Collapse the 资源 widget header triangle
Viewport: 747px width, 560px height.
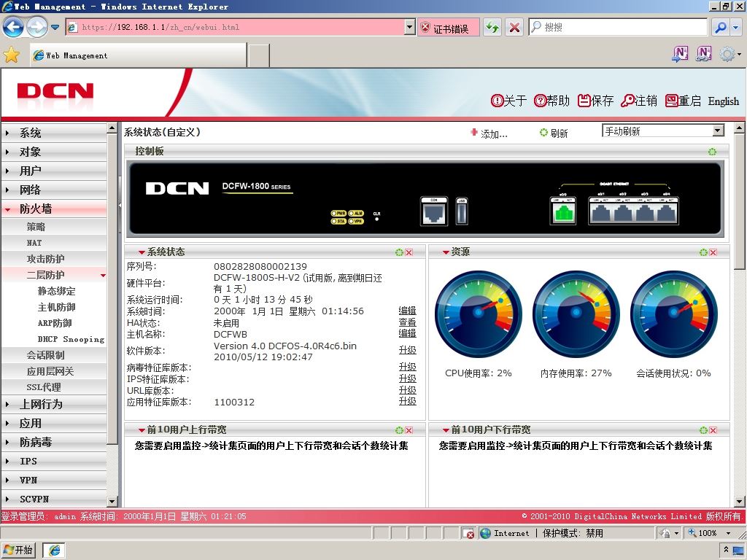coord(446,252)
